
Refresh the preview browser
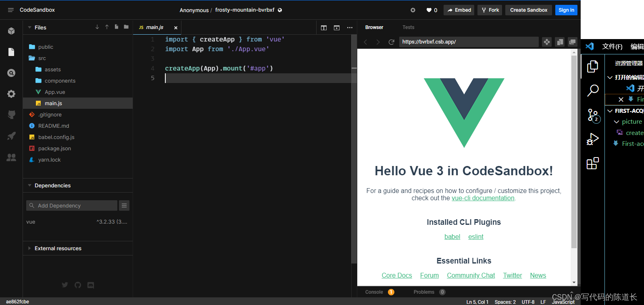pos(391,42)
